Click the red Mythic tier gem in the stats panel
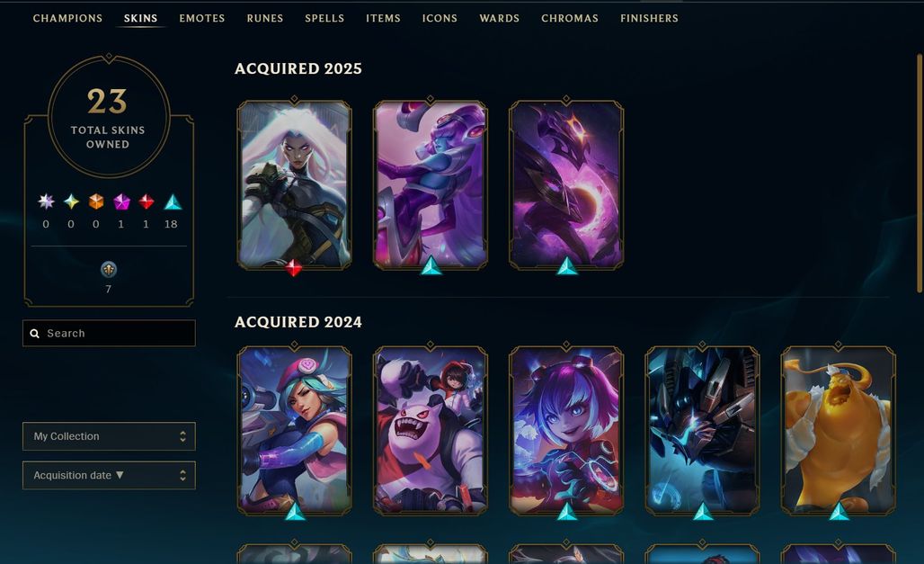This screenshot has width=924, height=564. 147,201
